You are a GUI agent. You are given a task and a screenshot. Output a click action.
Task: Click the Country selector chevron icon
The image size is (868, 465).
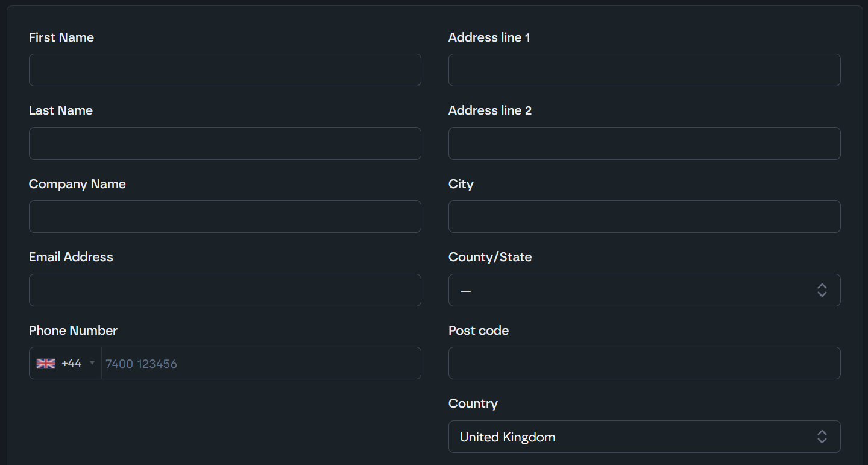point(822,437)
